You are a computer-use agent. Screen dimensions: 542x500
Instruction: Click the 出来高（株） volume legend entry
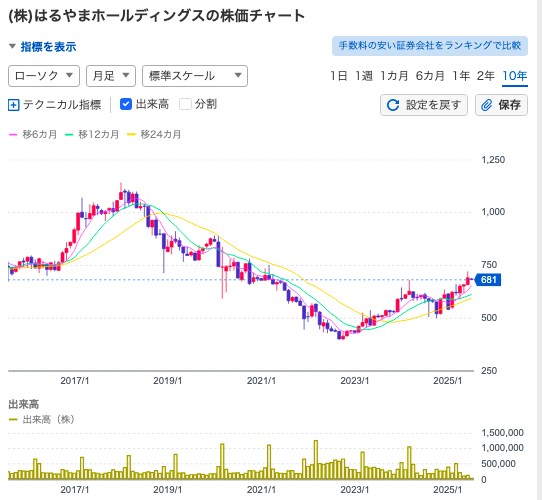click(42, 419)
